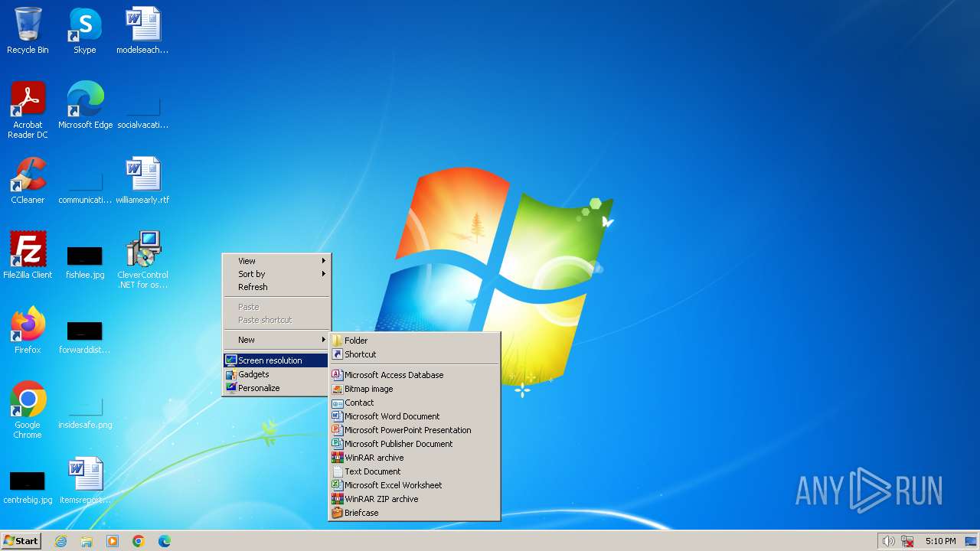Launch Edge from the taskbar
The width and height of the screenshot is (980, 551).
pos(165,541)
